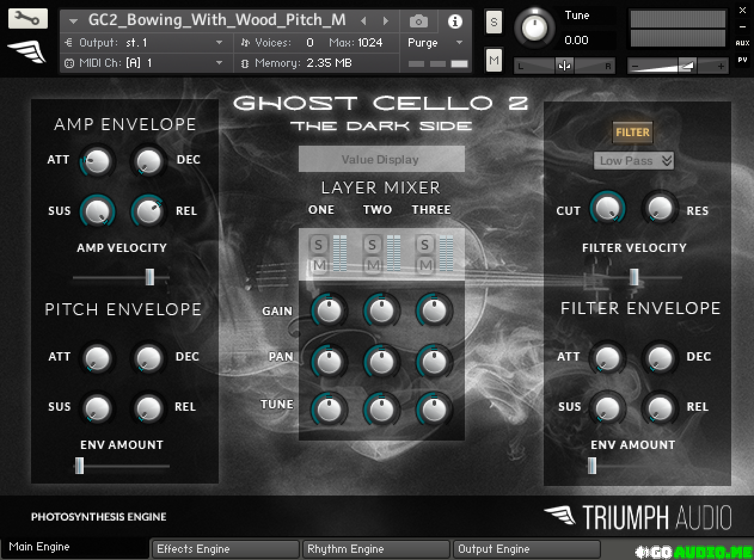Adjust the AMP VELOCITY slider
The width and height of the screenshot is (754, 560).
click(121, 277)
